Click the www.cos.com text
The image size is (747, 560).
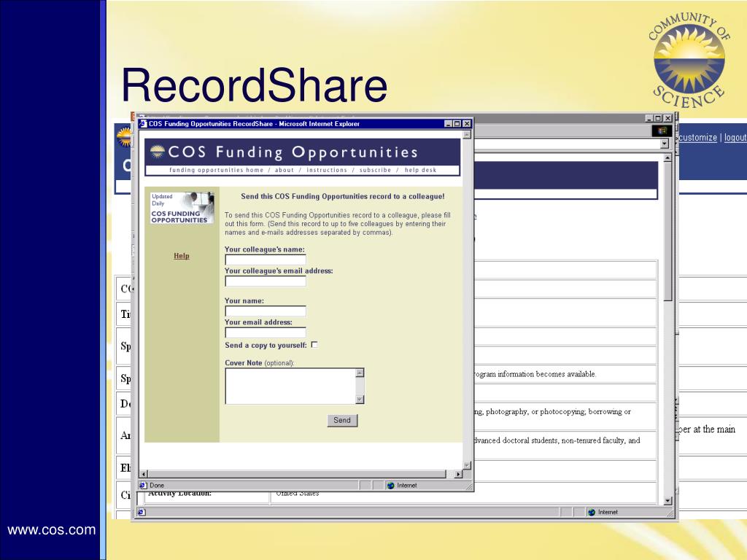(x=52, y=529)
